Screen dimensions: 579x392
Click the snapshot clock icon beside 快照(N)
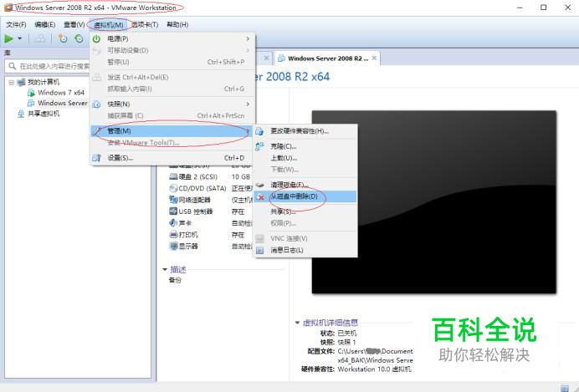pyautogui.click(x=96, y=104)
